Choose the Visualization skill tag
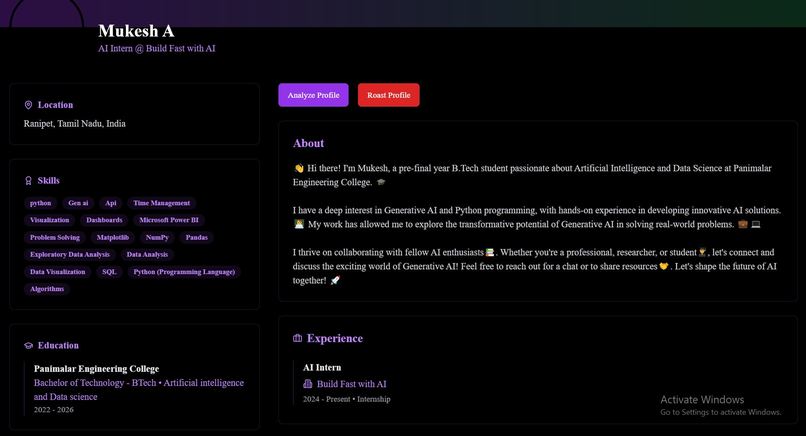The image size is (806, 436). 49,220
